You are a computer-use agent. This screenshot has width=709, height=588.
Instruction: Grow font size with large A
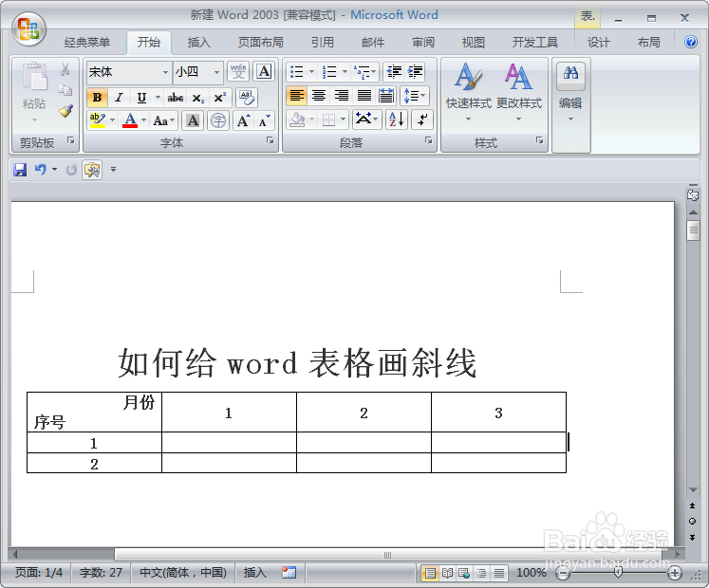(243, 120)
